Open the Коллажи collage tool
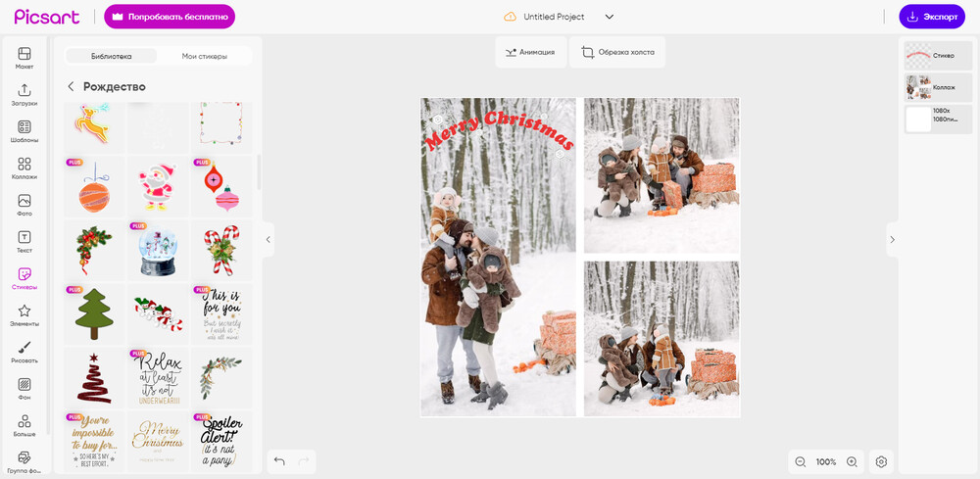This screenshot has height=479, width=980. coord(24,168)
